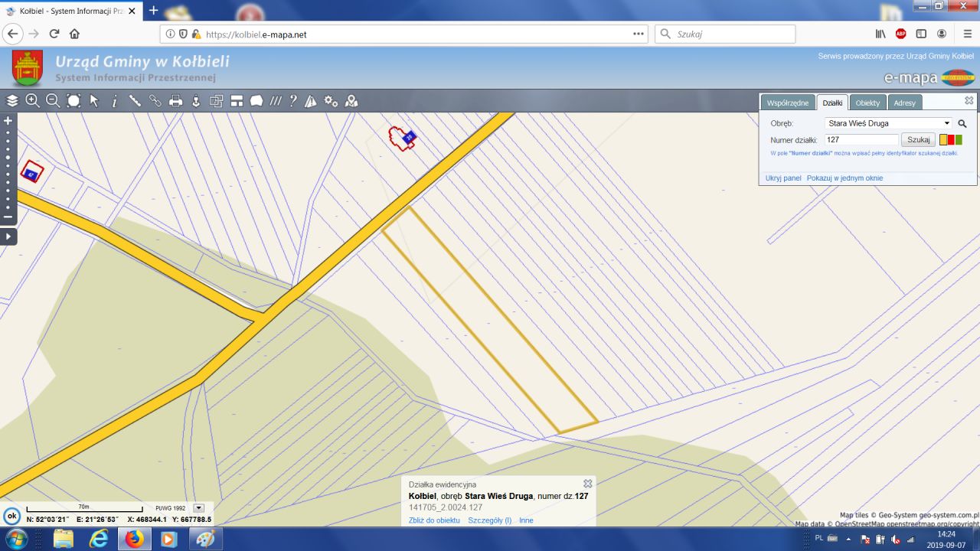Screen dimensions: 980x551
Task: Open the Obiekty tab
Action: (868, 103)
